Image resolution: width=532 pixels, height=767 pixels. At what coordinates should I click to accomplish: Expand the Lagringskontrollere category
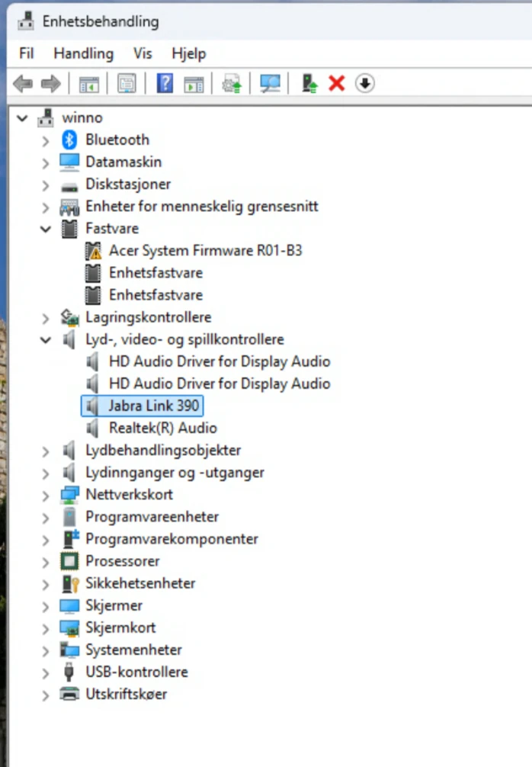46,319
